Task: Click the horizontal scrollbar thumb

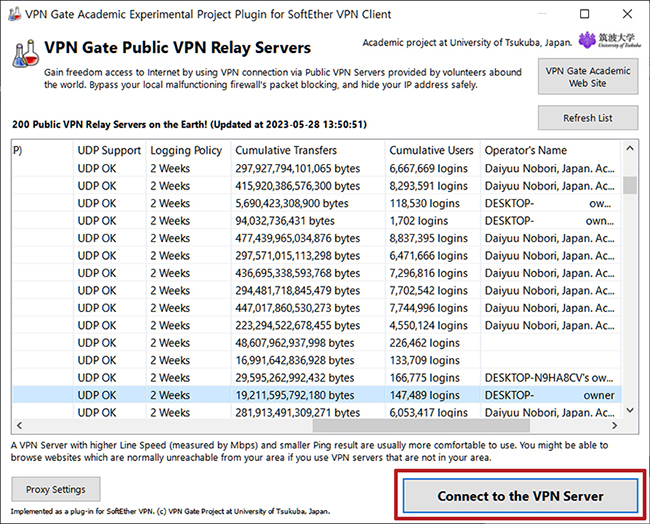Action: 421,425
